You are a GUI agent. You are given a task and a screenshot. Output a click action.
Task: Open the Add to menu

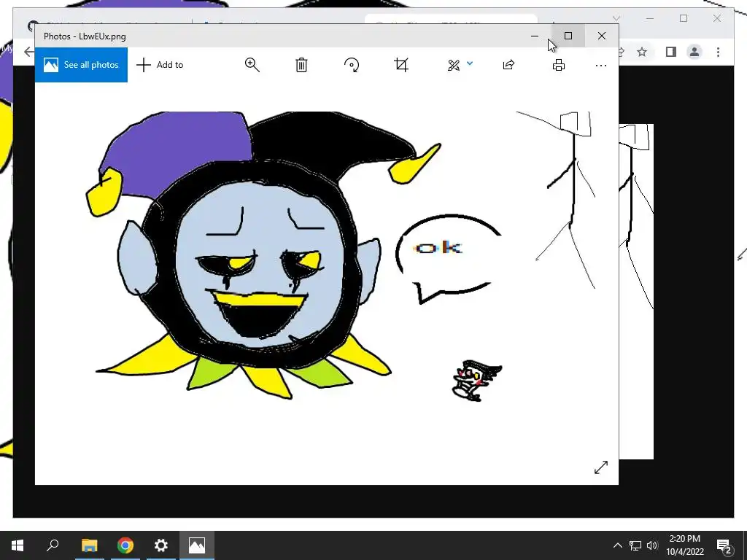point(160,65)
